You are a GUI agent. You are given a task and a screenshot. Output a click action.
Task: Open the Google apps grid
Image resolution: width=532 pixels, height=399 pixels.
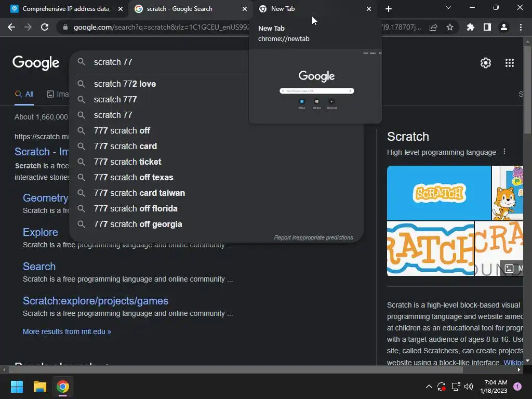tap(510, 63)
